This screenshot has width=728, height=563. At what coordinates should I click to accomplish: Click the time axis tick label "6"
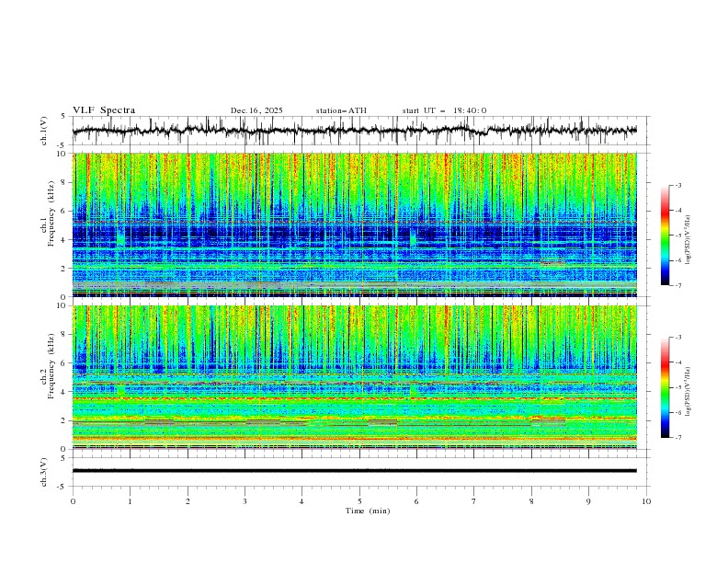pos(416,501)
